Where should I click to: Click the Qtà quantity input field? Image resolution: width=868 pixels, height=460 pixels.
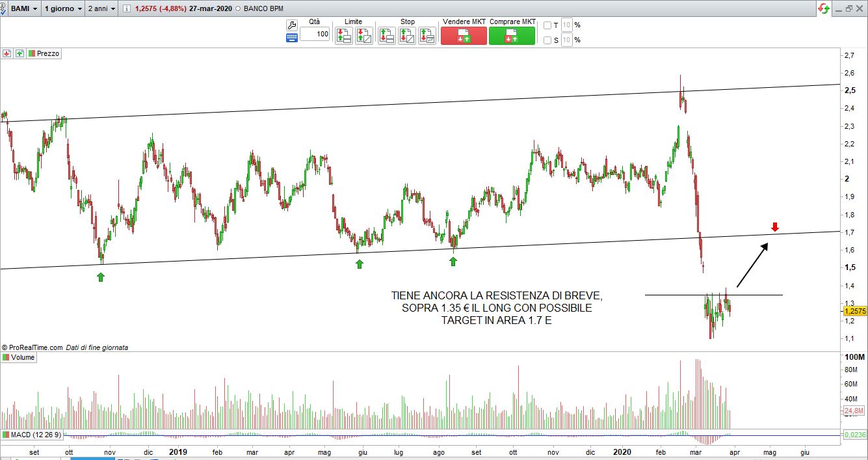[x=315, y=34]
